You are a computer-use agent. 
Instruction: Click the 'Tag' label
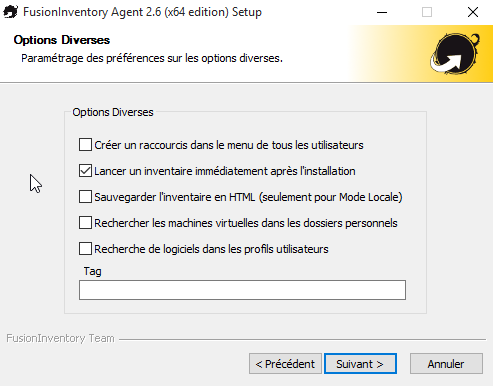tap(92, 271)
